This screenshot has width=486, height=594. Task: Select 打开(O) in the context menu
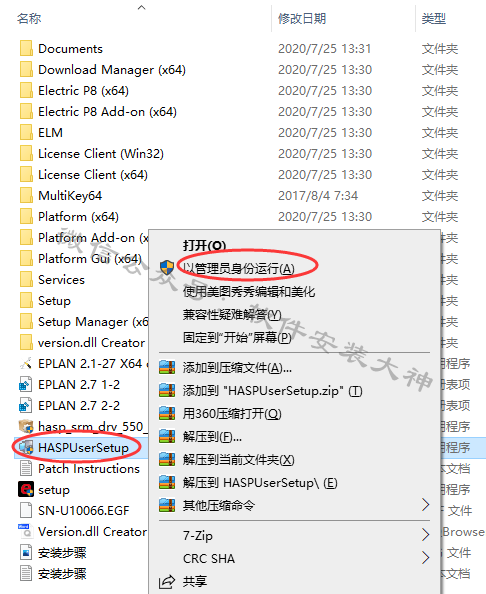[204, 245]
